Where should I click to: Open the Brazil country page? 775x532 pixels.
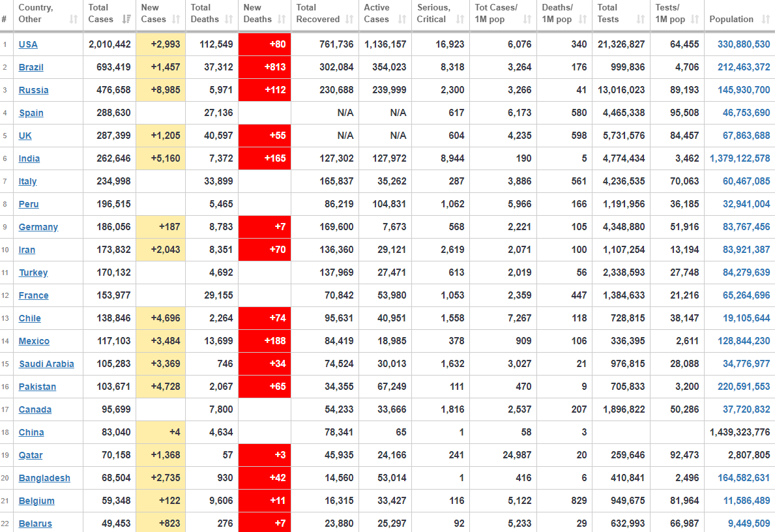[x=31, y=67]
